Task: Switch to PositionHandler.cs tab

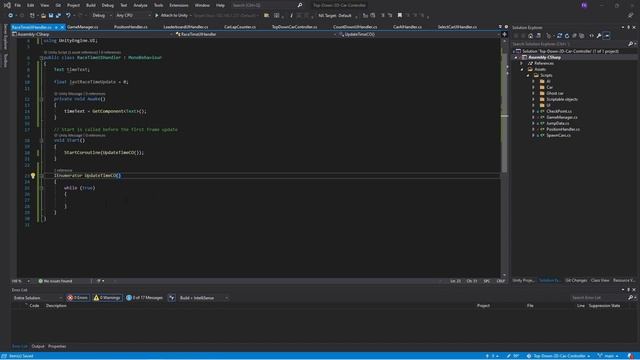Action: coord(131,27)
